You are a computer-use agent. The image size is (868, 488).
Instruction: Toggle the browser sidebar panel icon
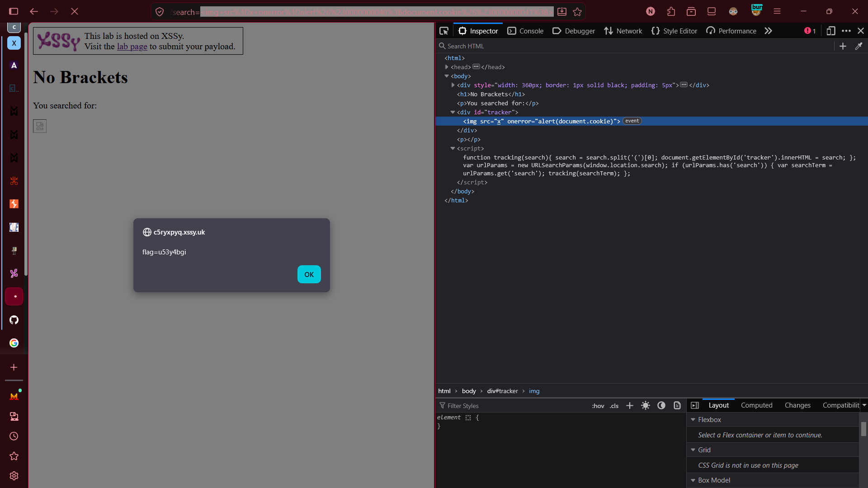(14, 11)
